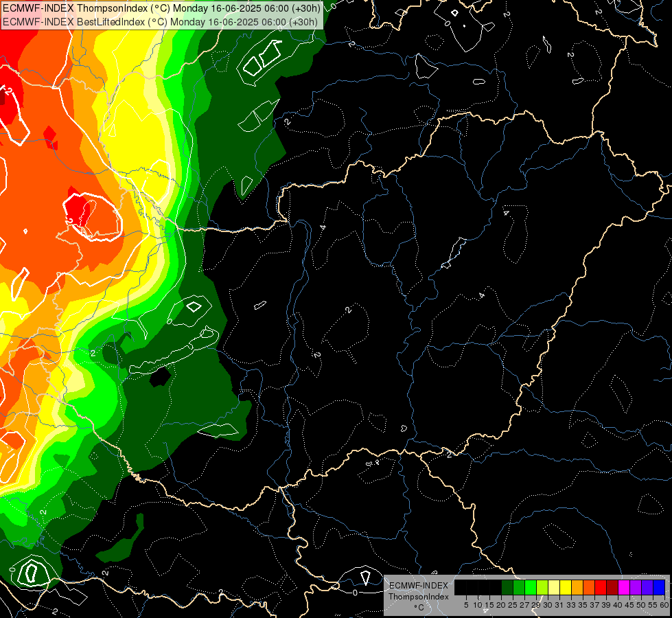Screen dimensions: 672x618
Task: Click the indigo 50–55 legend swatch
Action: pyautogui.click(x=647, y=587)
